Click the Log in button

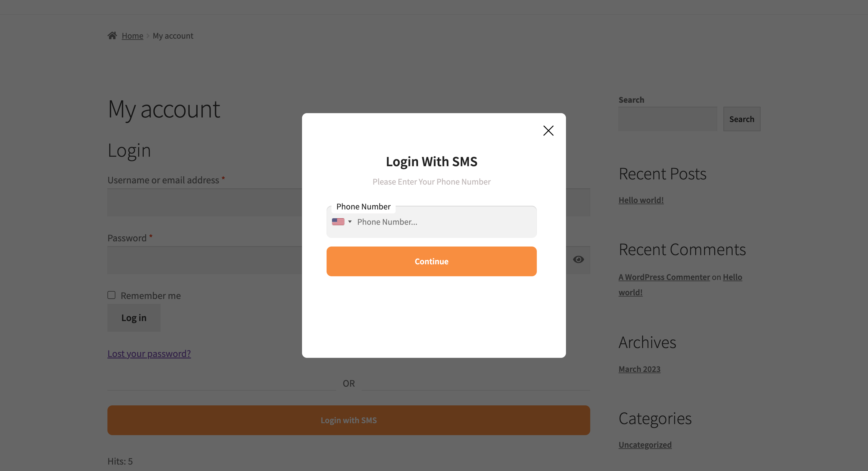[x=134, y=318]
